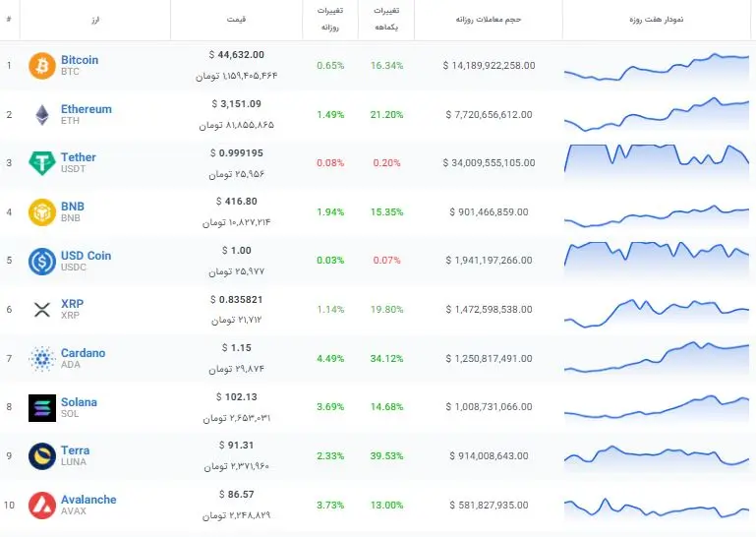Click the yellow BNB logo icon

click(x=42, y=212)
